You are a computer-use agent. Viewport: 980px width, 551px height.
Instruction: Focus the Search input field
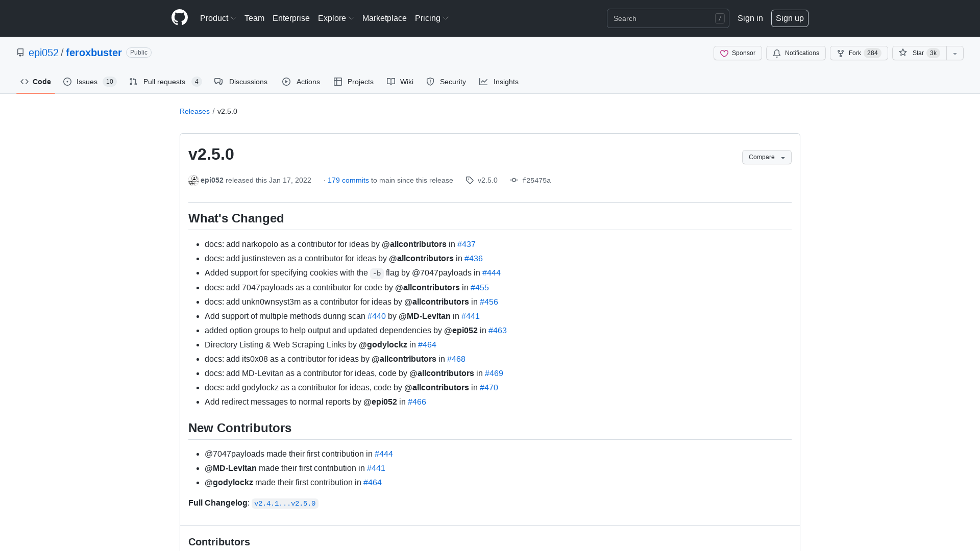tap(668, 18)
